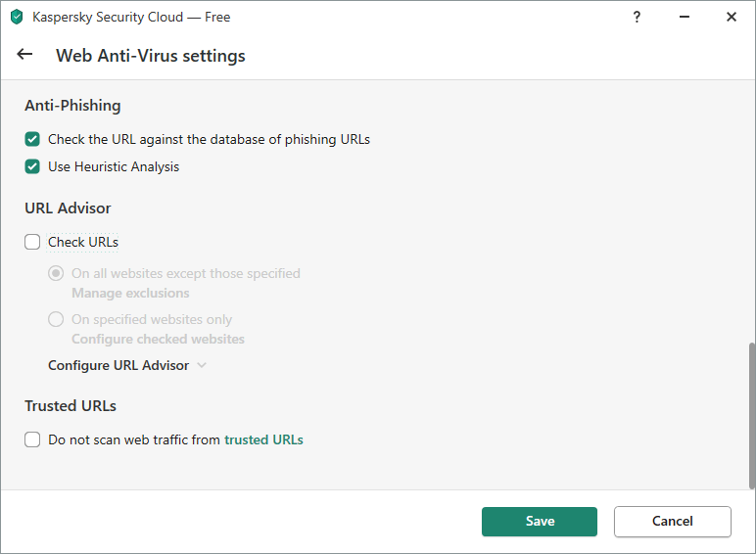
Task: Click the back arrow icon
Action: [x=24, y=55]
